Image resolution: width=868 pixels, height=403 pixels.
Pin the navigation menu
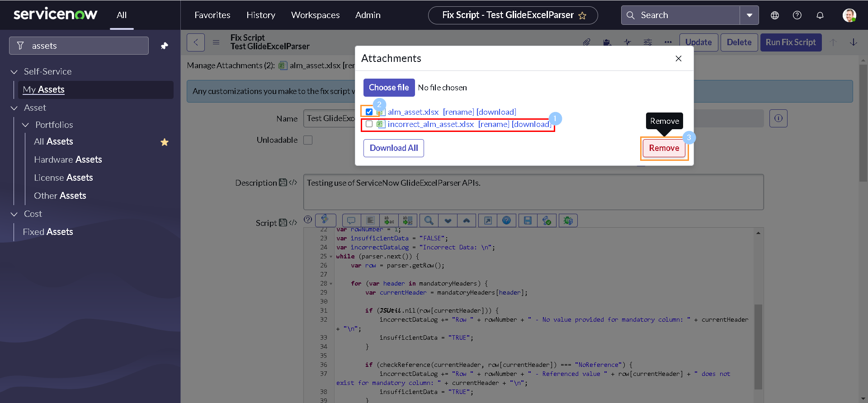tap(165, 46)
